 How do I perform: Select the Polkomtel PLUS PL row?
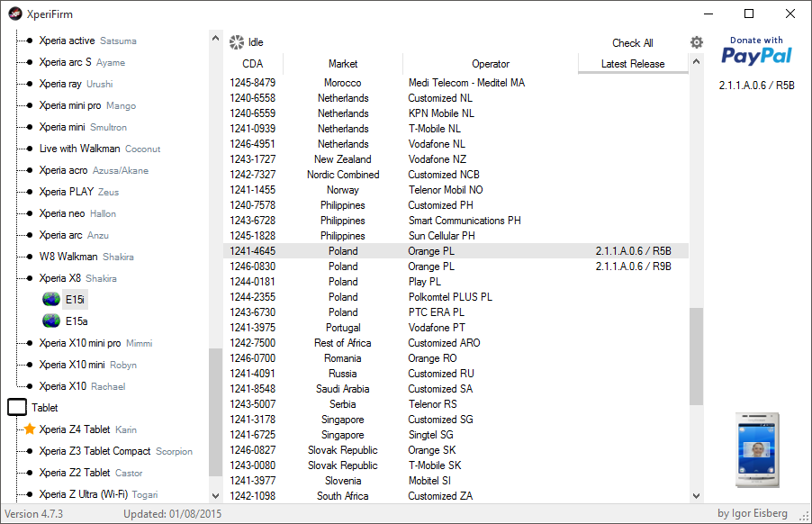456,297
